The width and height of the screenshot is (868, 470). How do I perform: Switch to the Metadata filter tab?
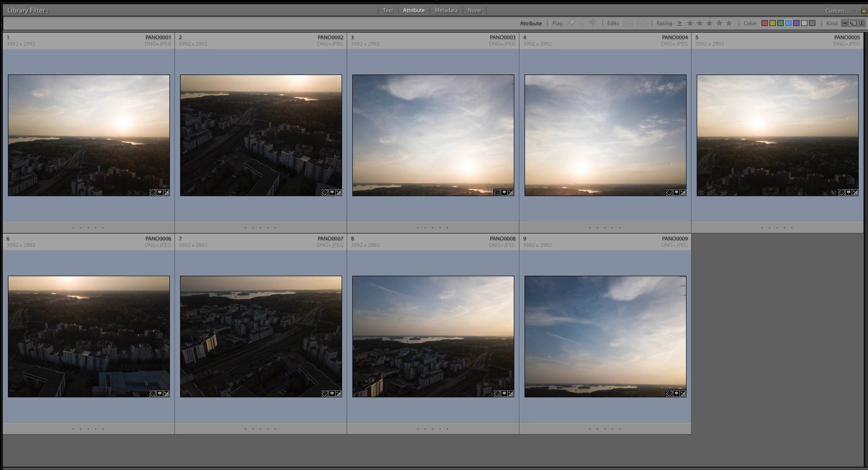[x=446, y=10]
